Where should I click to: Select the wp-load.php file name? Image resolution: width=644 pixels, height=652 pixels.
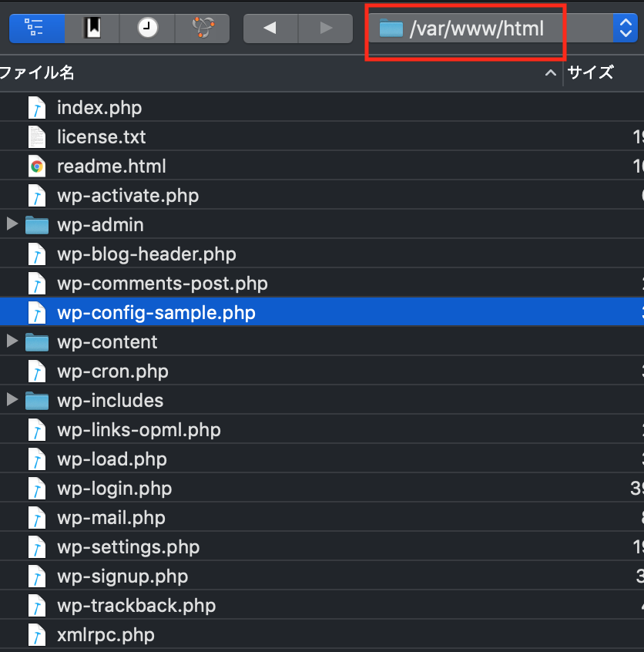tap(112, 459)
